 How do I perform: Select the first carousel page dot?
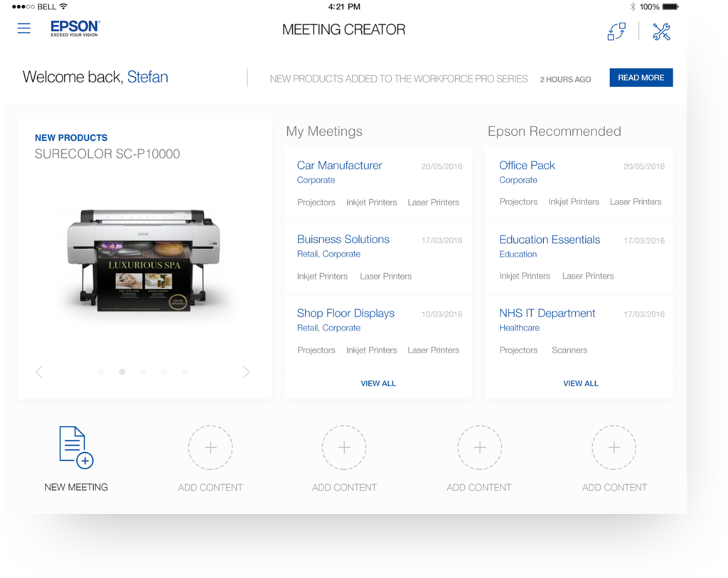click(102, 372)
